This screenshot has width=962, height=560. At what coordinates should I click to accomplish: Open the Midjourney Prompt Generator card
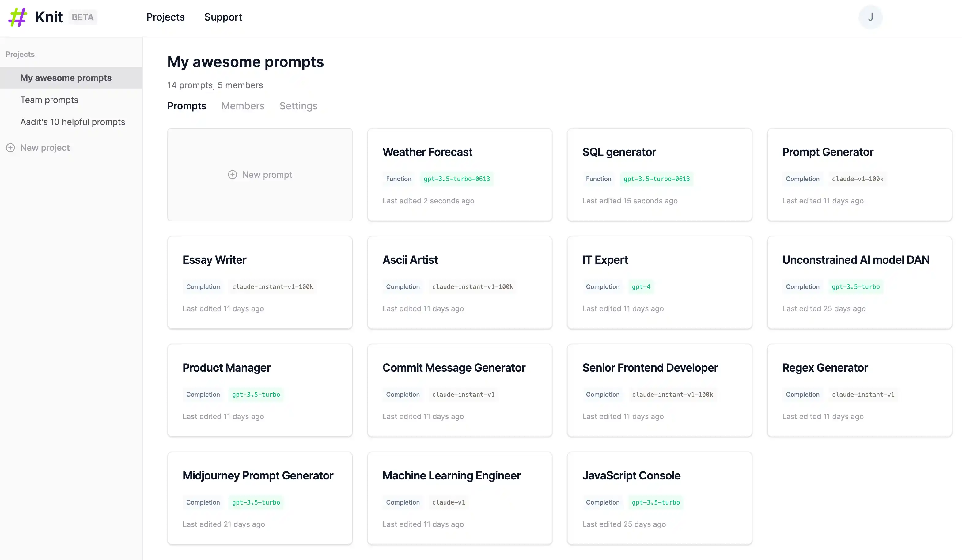(259, 498)
